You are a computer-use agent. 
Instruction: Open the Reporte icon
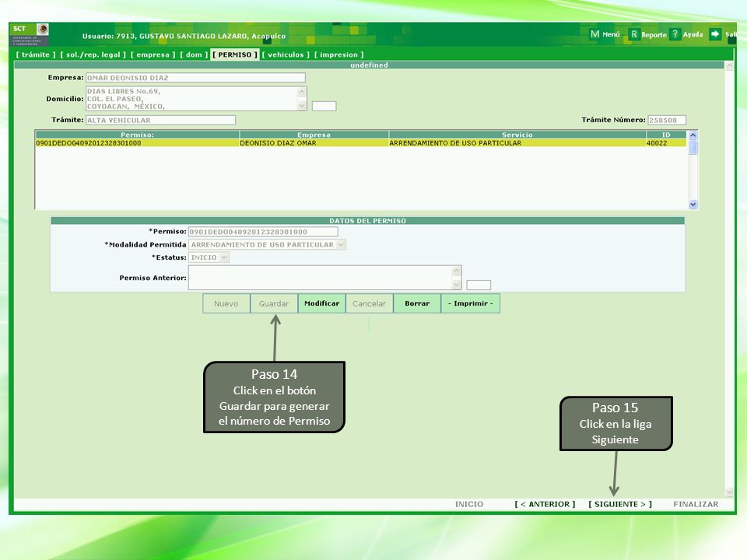coord(633,34)
